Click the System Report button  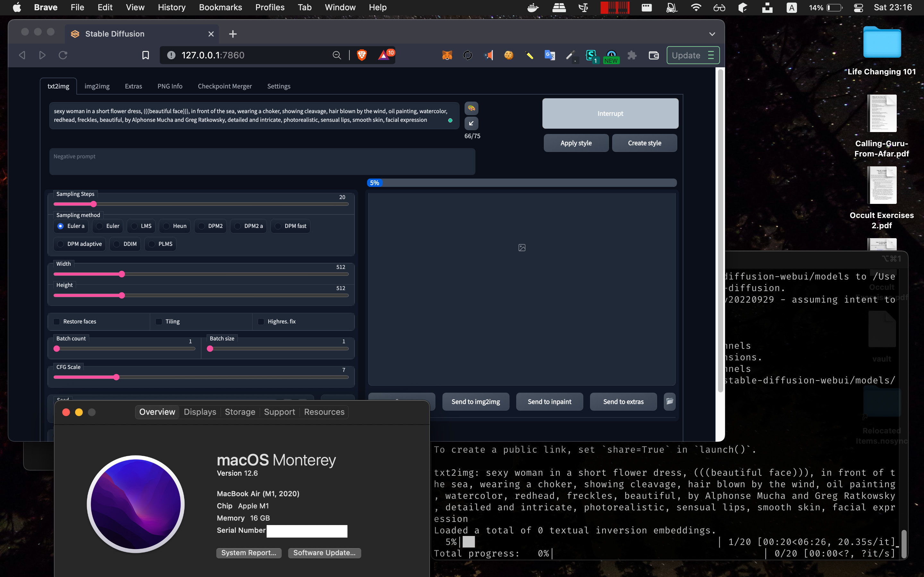pos(249,553)
